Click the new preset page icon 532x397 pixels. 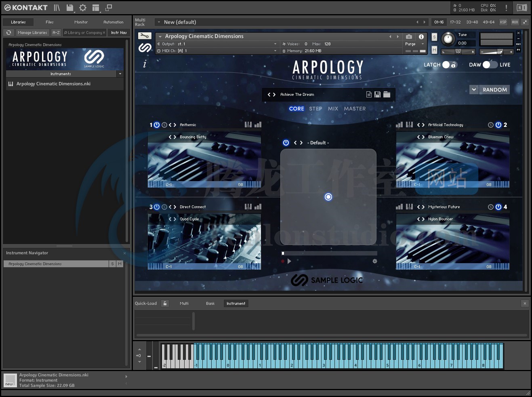[369, 94]
